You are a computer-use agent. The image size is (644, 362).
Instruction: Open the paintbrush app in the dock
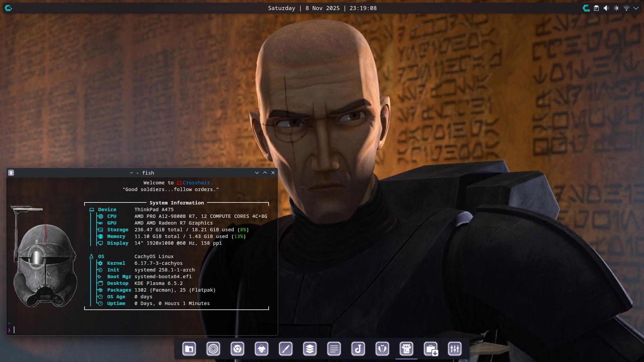(x=286, y=349)
